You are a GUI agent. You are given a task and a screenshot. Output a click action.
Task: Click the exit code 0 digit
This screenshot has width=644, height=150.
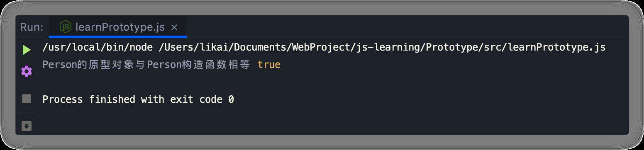[x=231, y=99]
